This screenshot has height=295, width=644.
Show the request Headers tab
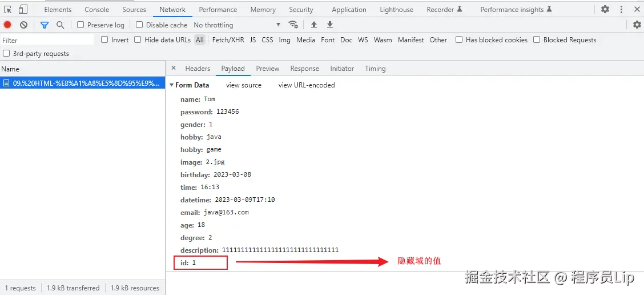(198, 68)
